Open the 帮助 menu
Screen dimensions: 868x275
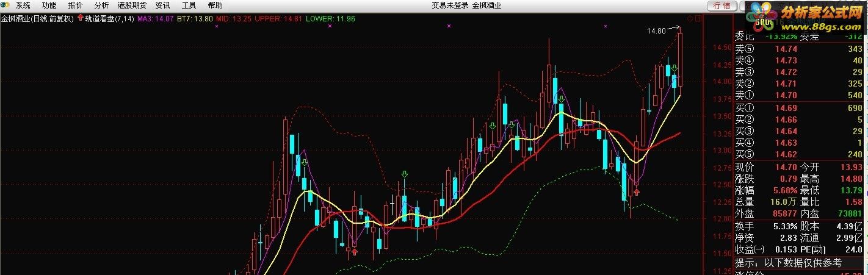215,5
